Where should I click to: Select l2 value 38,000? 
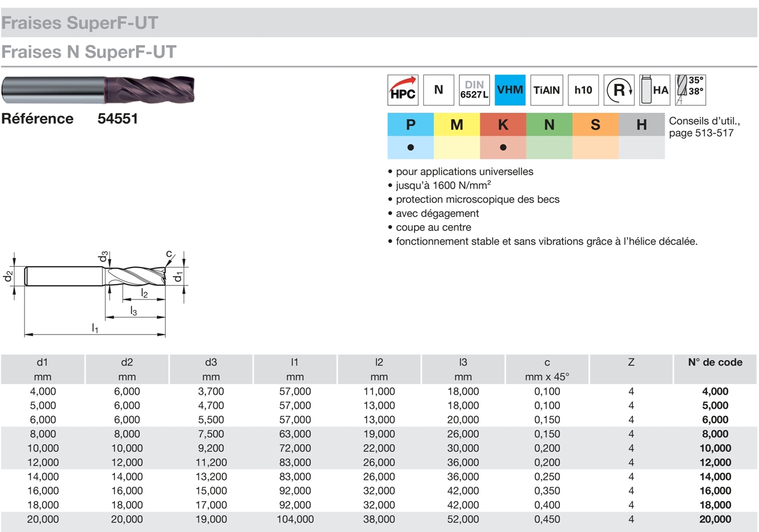(x=379, y=519)
